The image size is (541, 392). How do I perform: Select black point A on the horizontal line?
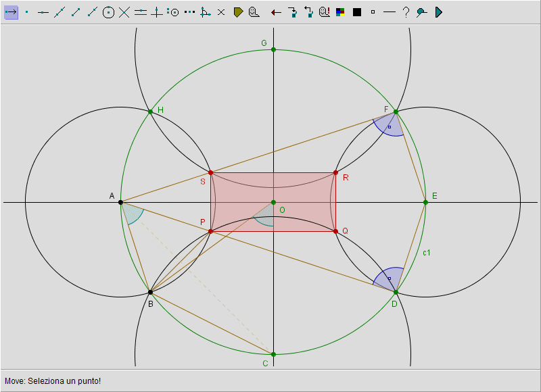[120, 202]
